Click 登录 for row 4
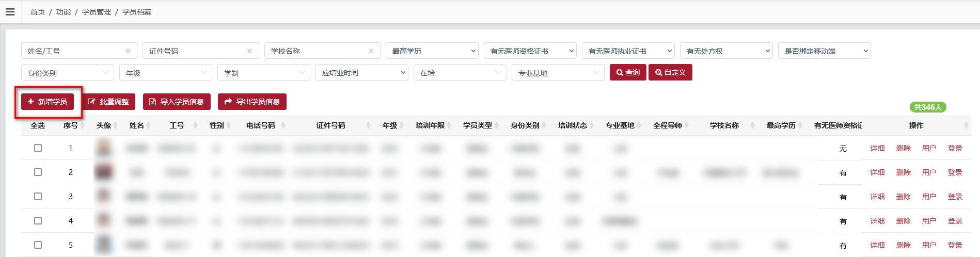This screenshot has width=980, height=257. coord(955,221)
